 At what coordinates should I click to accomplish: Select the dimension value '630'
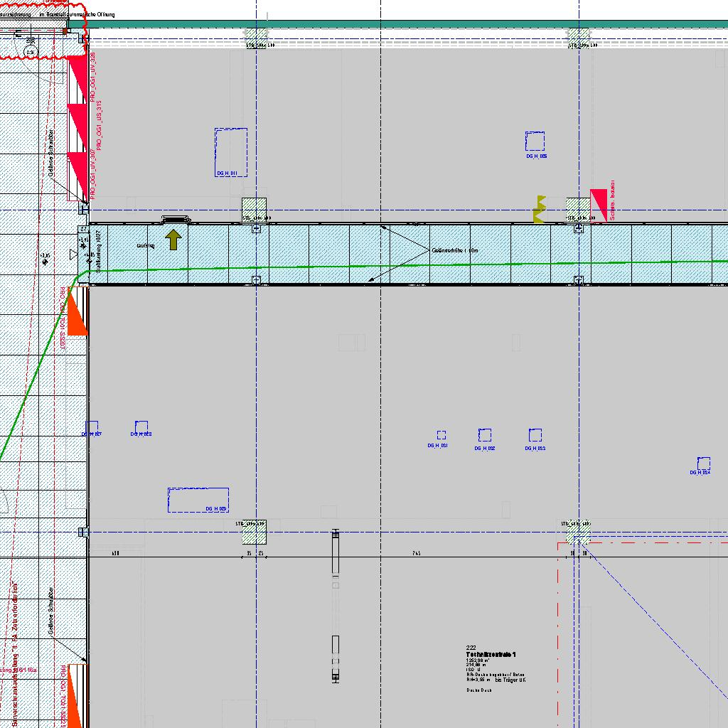116,553
